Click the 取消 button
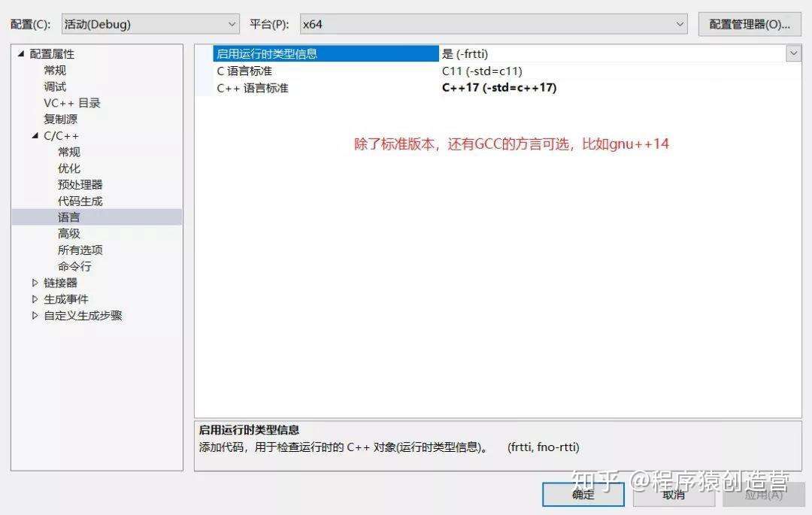 click(674, 495)
